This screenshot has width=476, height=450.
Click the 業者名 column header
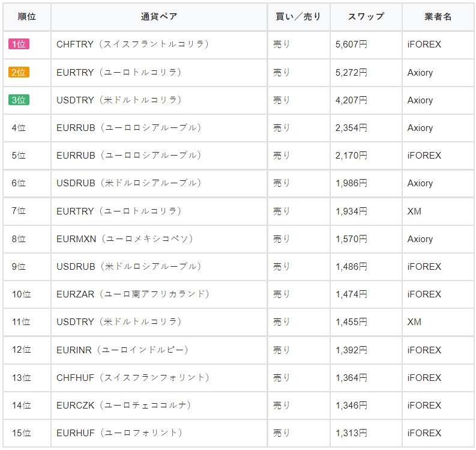coord(438,17)
